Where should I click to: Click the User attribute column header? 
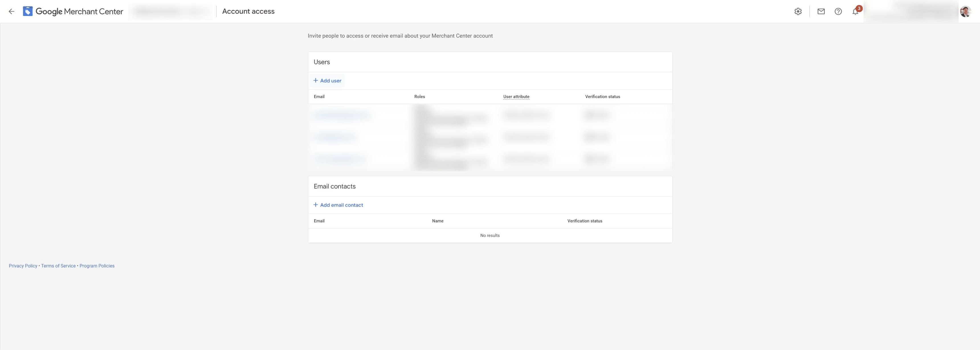point(516,97)
